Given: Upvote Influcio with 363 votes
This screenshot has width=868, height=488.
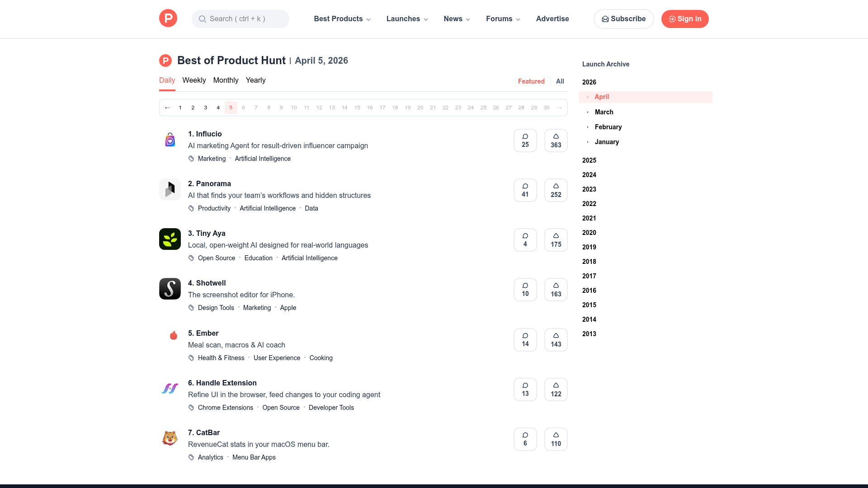Looking at the screenshot, I should [556, 141].
